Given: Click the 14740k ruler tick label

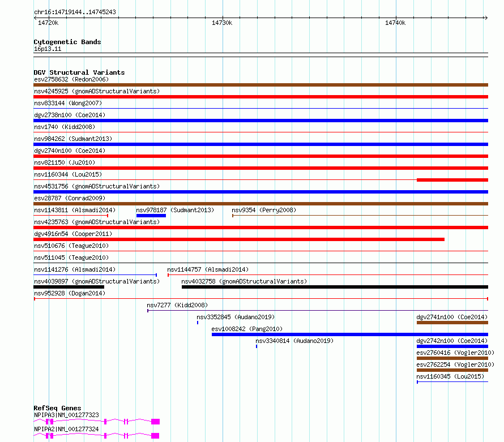Looking at the screenshot, I should pyautogui.click(x=395, y=23).
